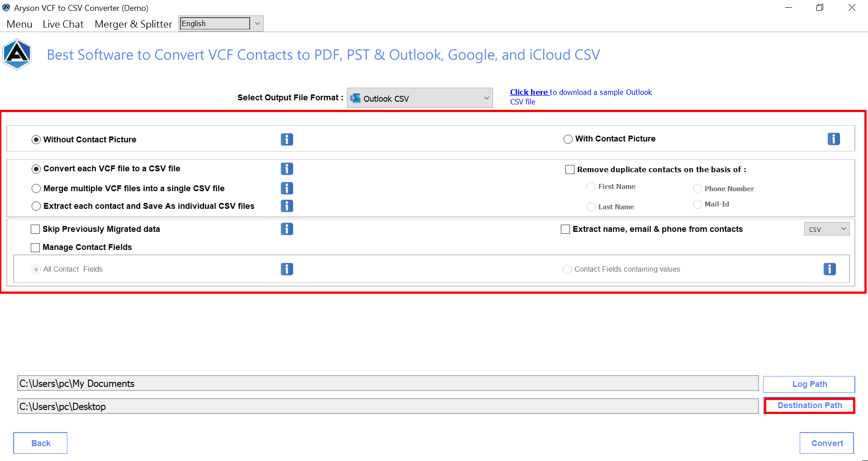The image size is (868, 461).
Task: Show info for Skip Previously Migrated data
Action: point(287,229)
